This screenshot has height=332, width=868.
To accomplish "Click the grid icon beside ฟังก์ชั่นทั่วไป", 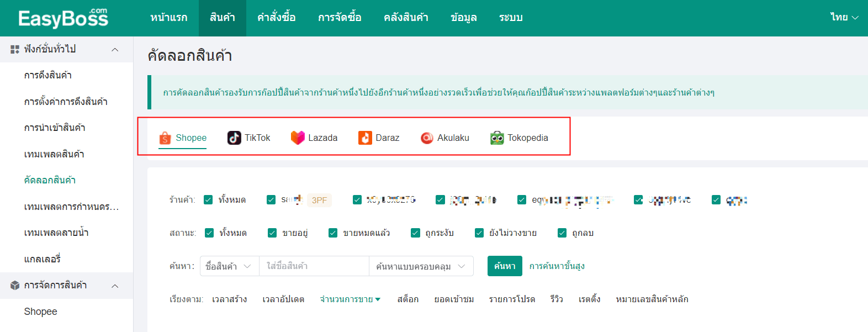I will [15, 49].
